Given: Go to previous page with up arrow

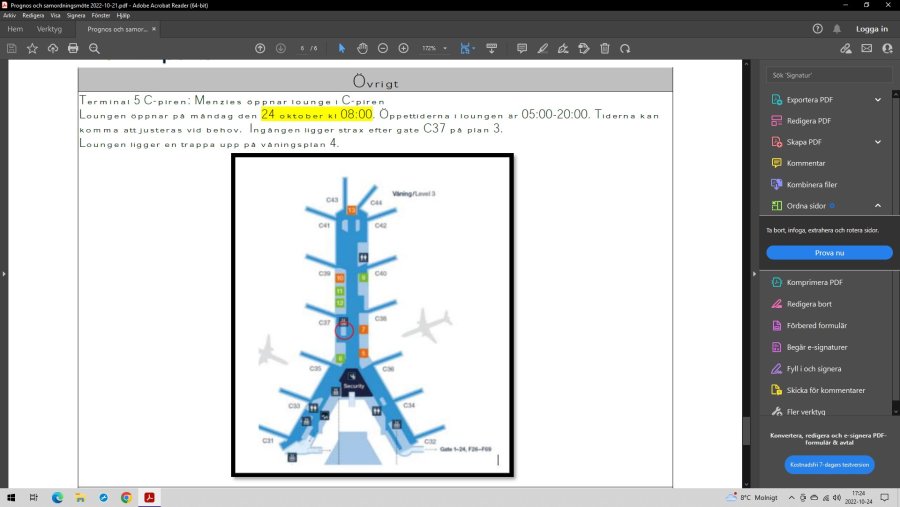Looking at the screenshot, I should (260, 48).
